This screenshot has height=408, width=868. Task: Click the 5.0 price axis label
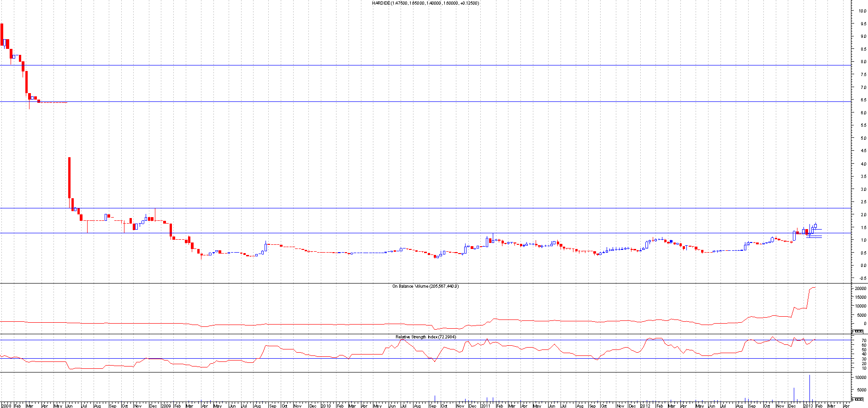[x=863, y=138]
